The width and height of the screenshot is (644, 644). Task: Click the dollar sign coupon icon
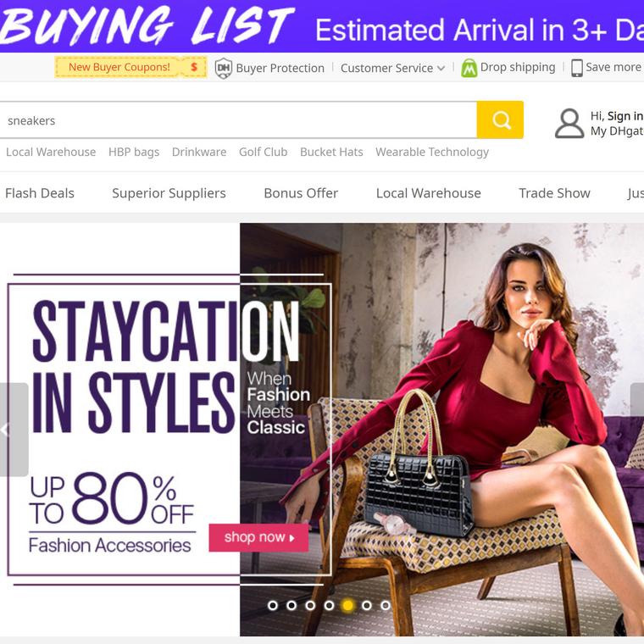click(x=194, y=67)
